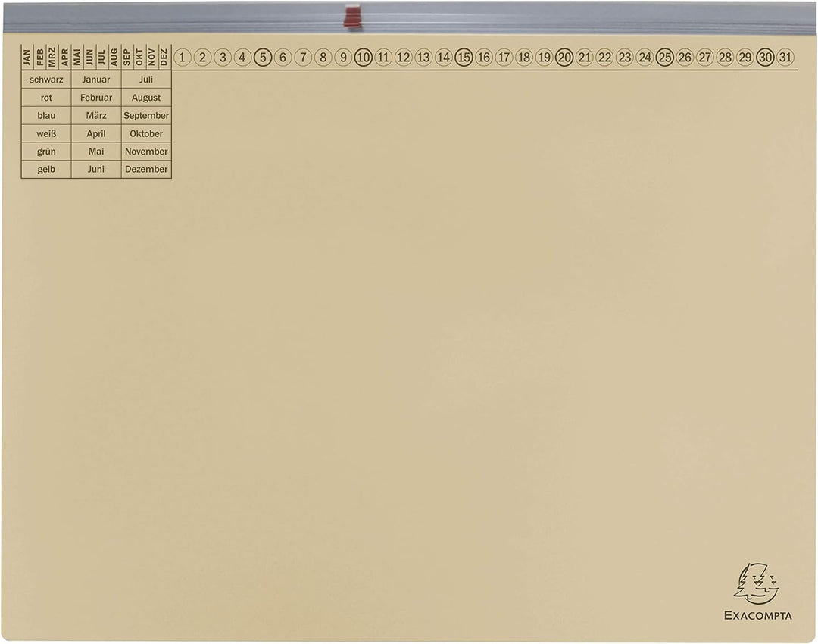Select the DEZ month tab
The image size is (818, 644).
[x=164, y=57]
